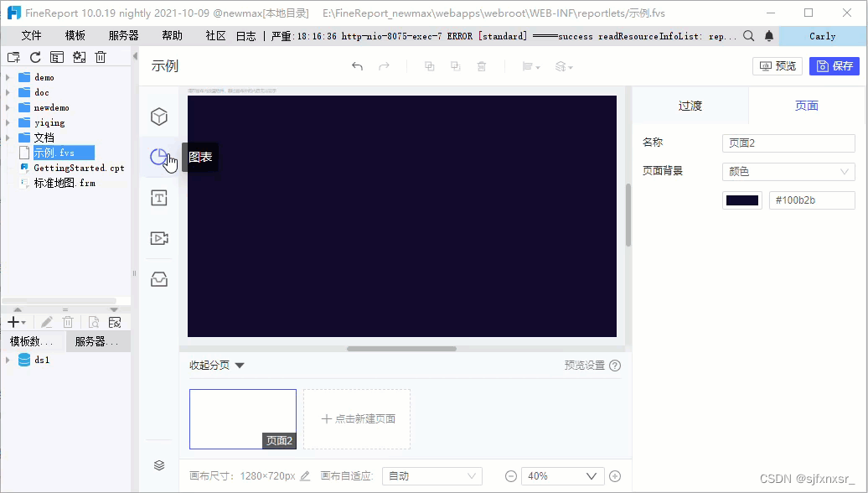Click the gear settings icon in file toolbar
The width and height of the screenshot is (868, 493).
pyautogui.click(x=79, y=57)
